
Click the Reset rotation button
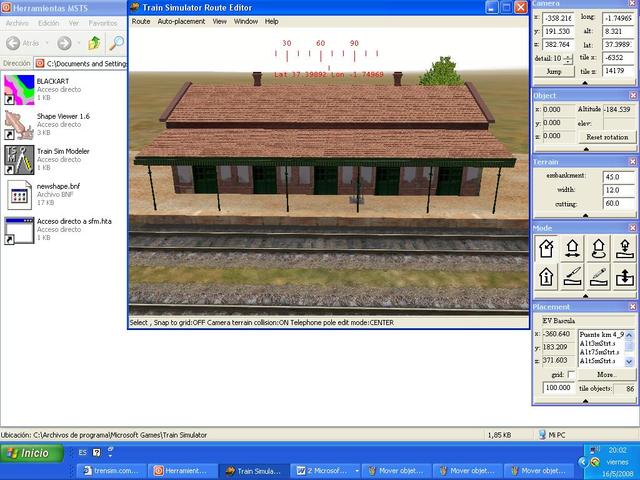(x=606, y=136)
